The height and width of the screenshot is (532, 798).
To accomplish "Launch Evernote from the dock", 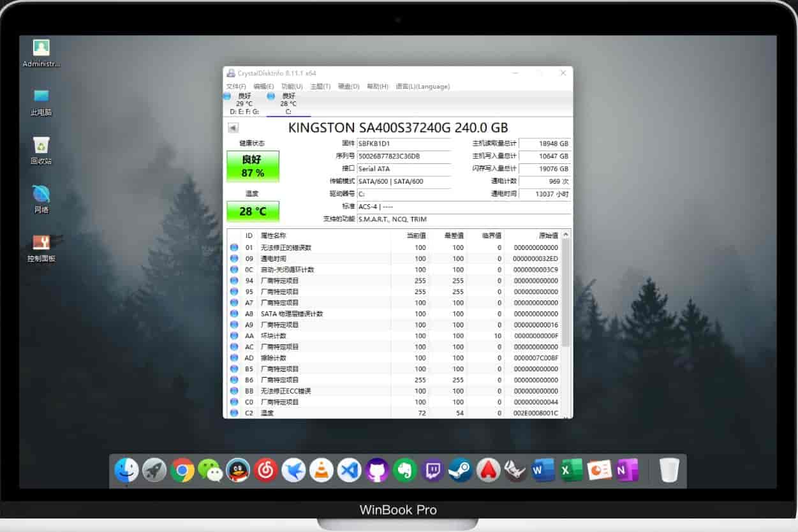I will [x=405, y=471].
